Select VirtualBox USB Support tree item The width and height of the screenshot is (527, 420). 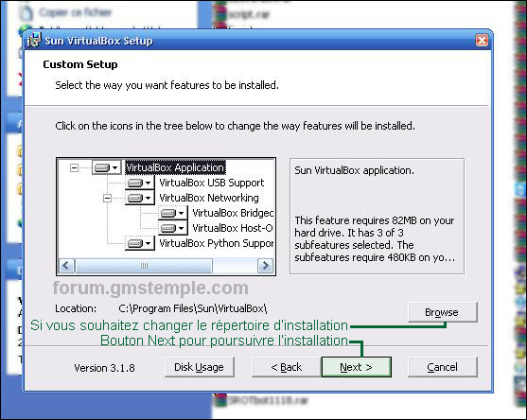pos(212,183)
